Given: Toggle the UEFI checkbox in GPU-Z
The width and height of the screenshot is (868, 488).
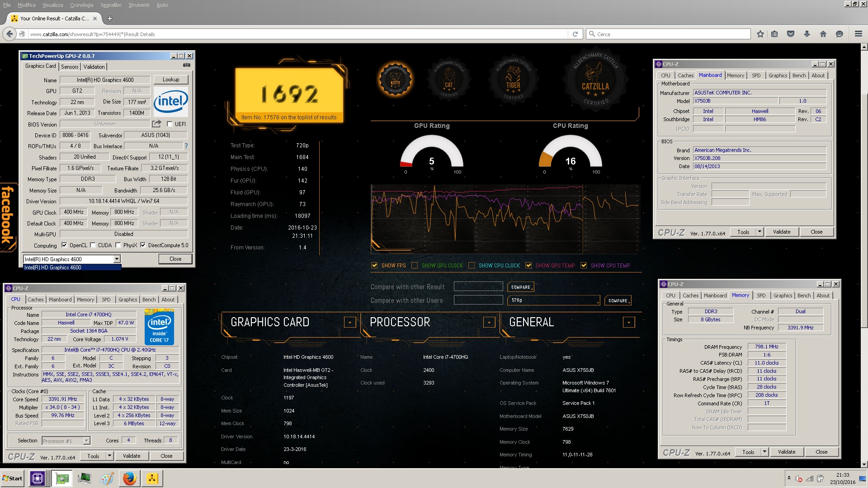Looking at the screenshot, I should tap(170, 124).
